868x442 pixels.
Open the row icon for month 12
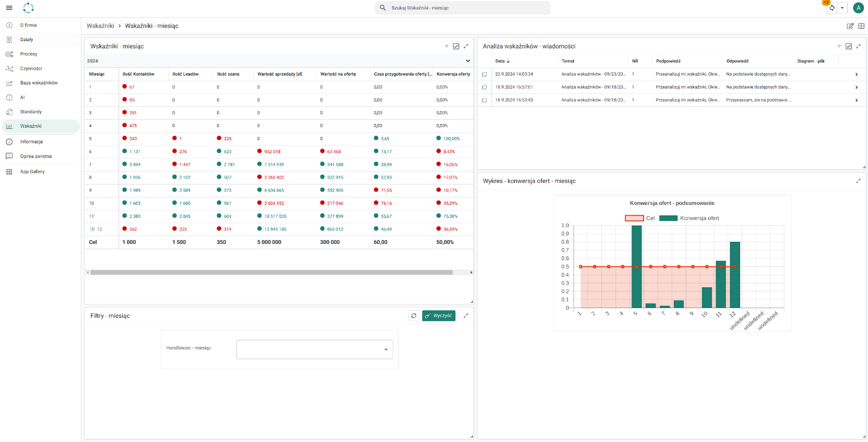pyautogui.click(x=92, y=229)
